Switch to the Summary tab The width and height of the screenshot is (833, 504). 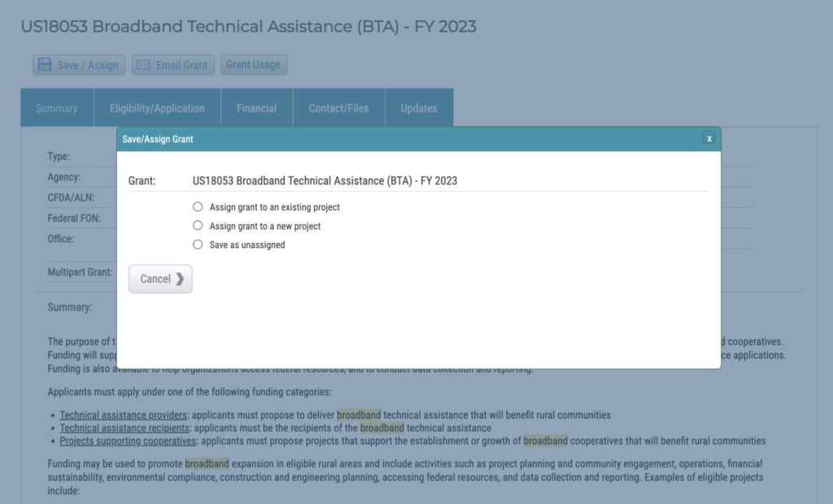click(x=57, y=108)
